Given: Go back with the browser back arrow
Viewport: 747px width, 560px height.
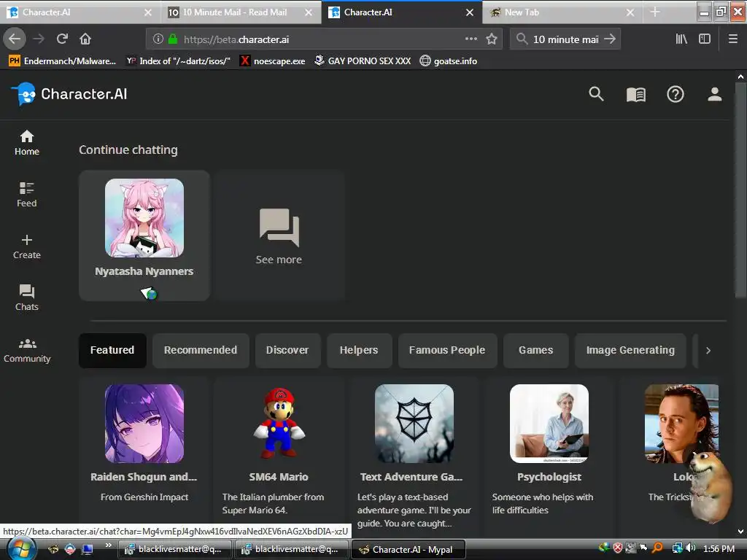Looking at the screenshot, I should coord(15,39).
